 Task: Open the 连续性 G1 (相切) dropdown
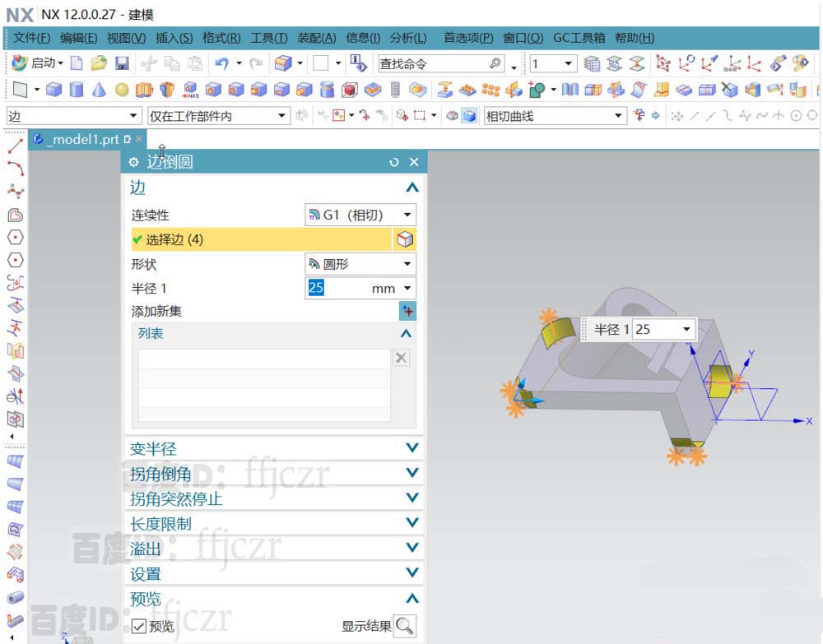360,215
